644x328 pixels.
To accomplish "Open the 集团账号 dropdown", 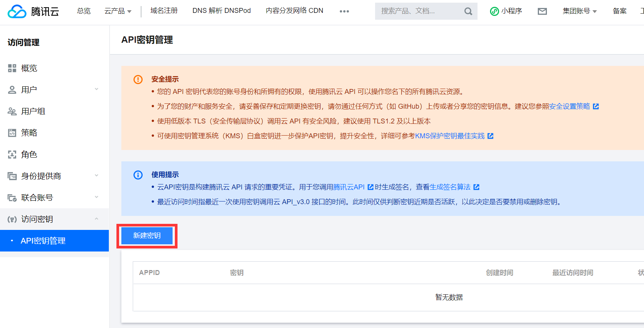I will pyautogui.click(x=580, y=11).
